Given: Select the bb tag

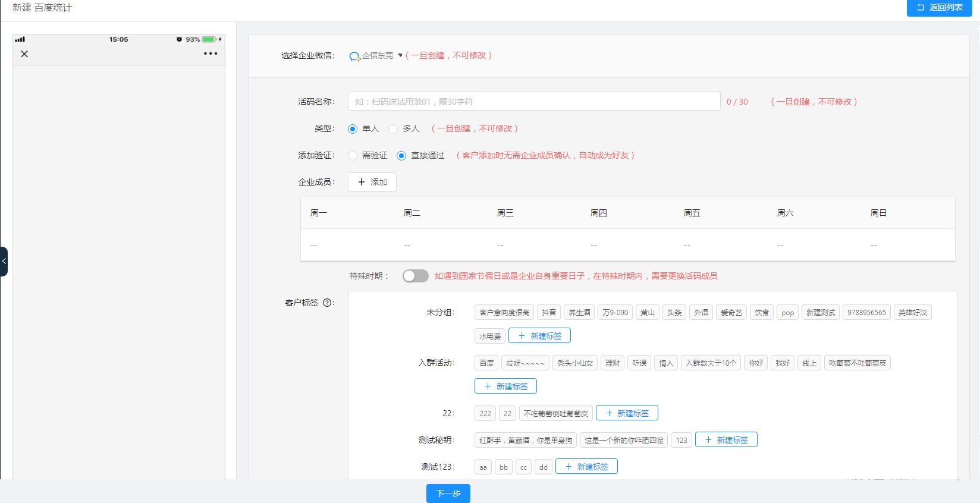Looking at the screenshot, I should [x=504, y=467].
